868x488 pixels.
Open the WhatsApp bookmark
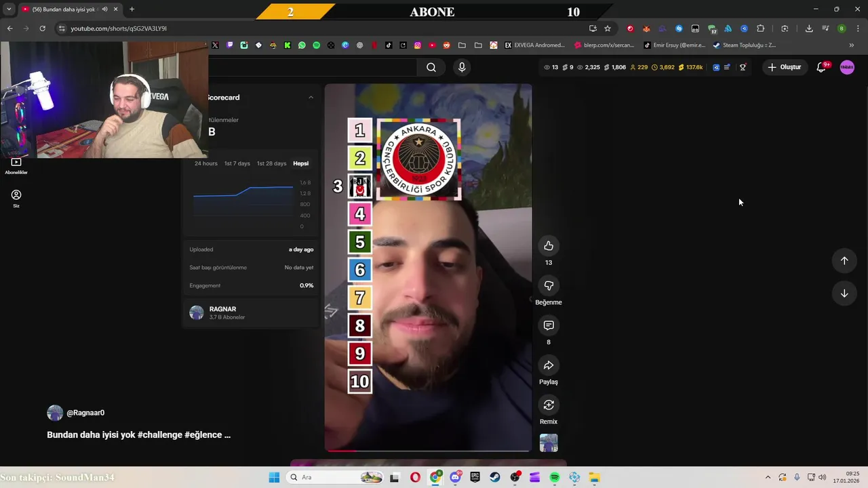tap(302, 45)
